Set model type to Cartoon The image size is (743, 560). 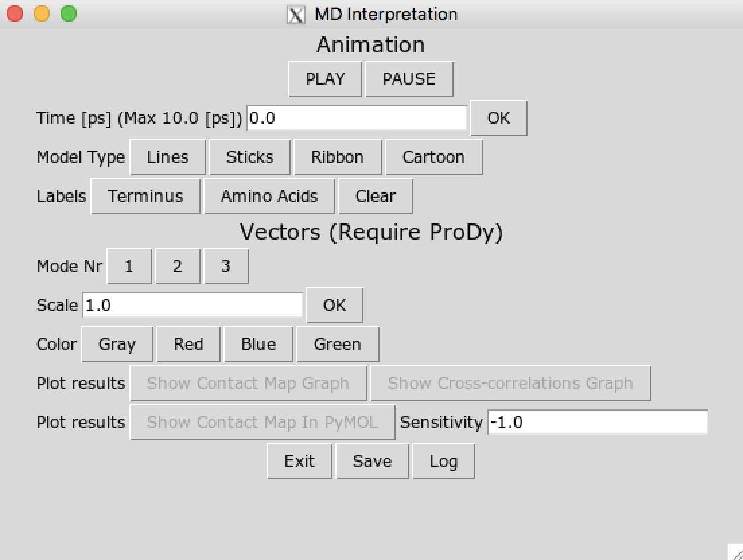pyautogui.click(x=433, y=157)
